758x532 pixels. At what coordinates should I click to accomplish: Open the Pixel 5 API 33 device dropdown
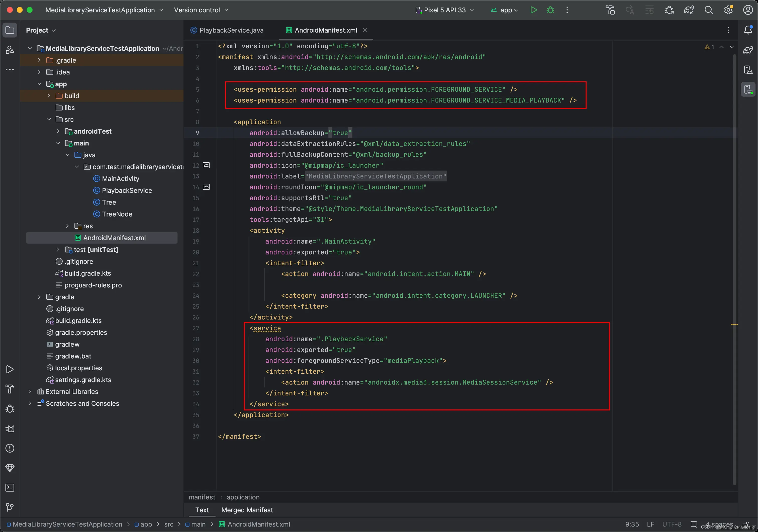point(444,10)
